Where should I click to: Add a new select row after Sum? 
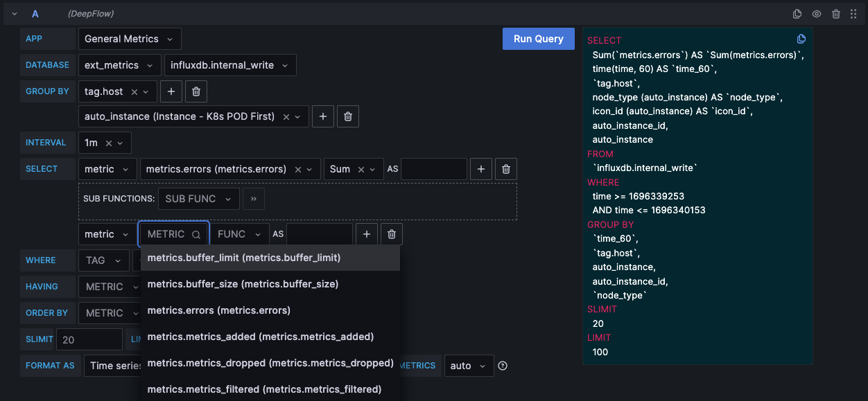[481, 169]
